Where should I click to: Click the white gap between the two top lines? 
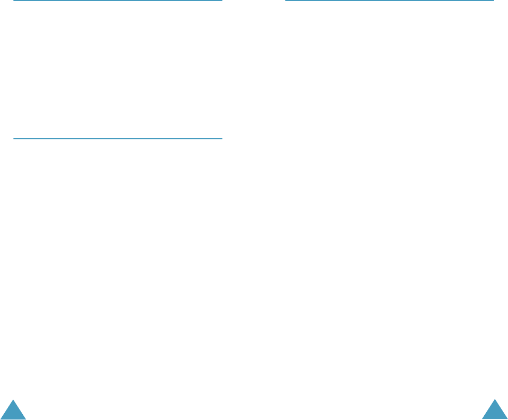coord(254,1)
